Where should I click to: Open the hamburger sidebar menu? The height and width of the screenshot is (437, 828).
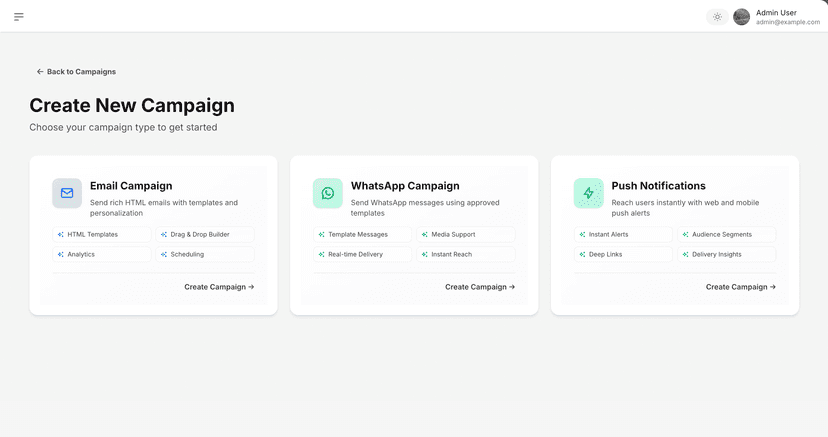point(19,16)
